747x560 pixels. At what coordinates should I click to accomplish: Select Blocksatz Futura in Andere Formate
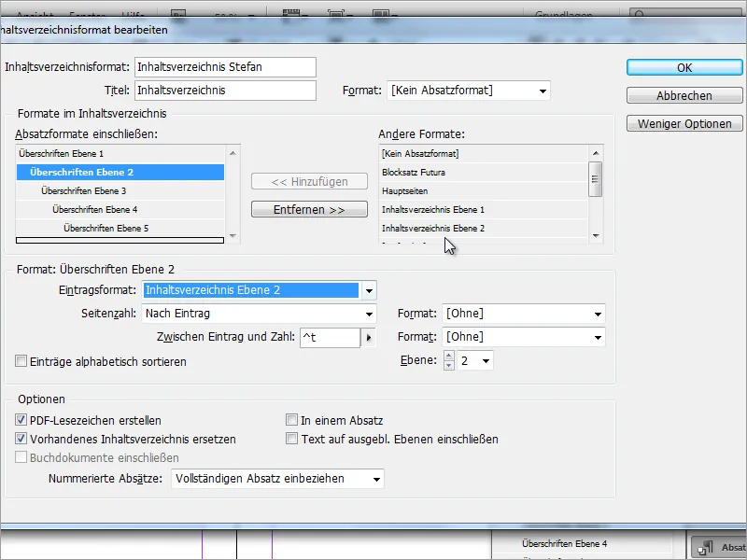(484, 173)
